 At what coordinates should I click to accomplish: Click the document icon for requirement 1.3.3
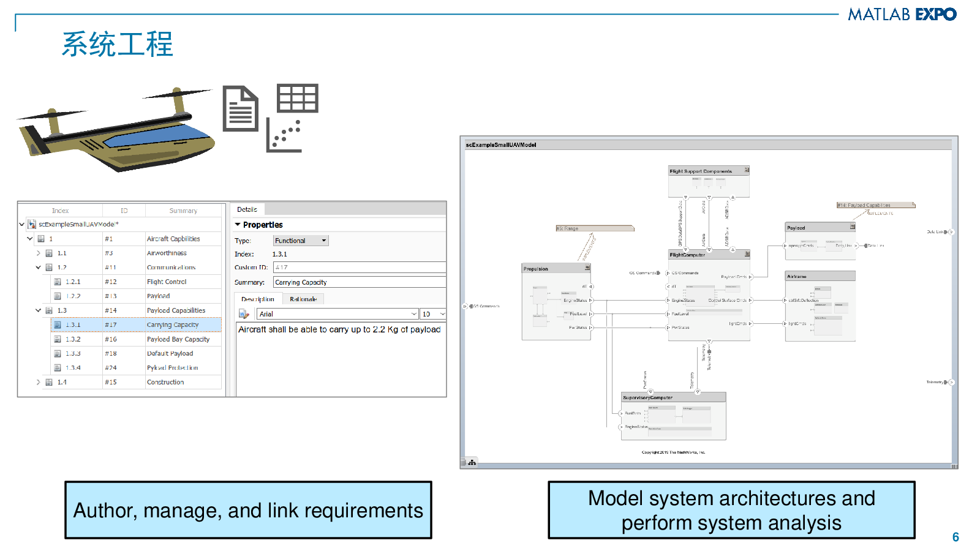pyautogui.click(x=58, y=354)
